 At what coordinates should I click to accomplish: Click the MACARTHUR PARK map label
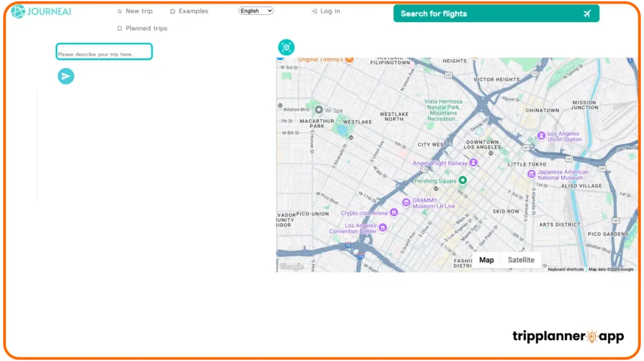[317, 124]
